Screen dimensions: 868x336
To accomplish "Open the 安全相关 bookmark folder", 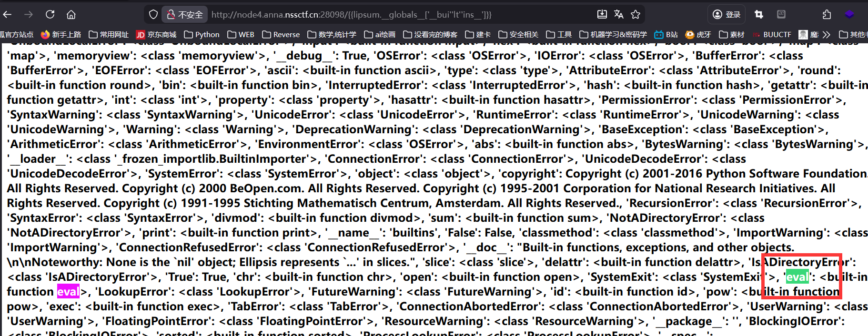I will 518,35.
